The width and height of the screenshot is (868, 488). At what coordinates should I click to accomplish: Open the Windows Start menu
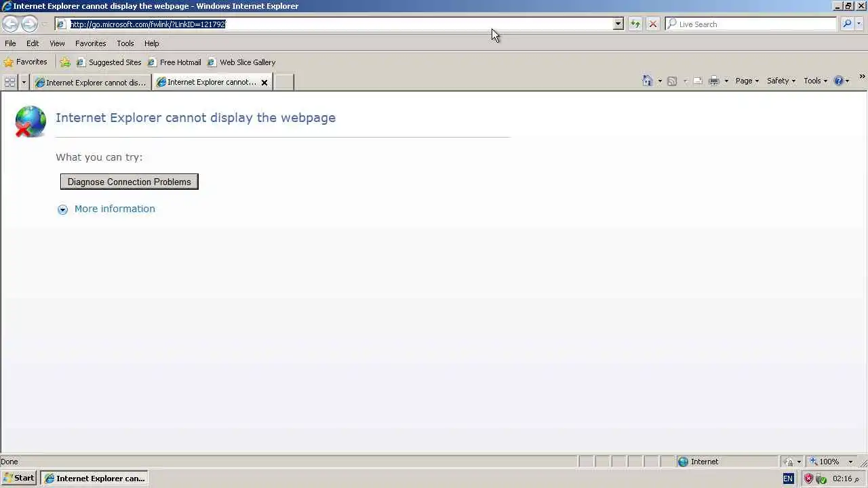(x=19, y=478)
